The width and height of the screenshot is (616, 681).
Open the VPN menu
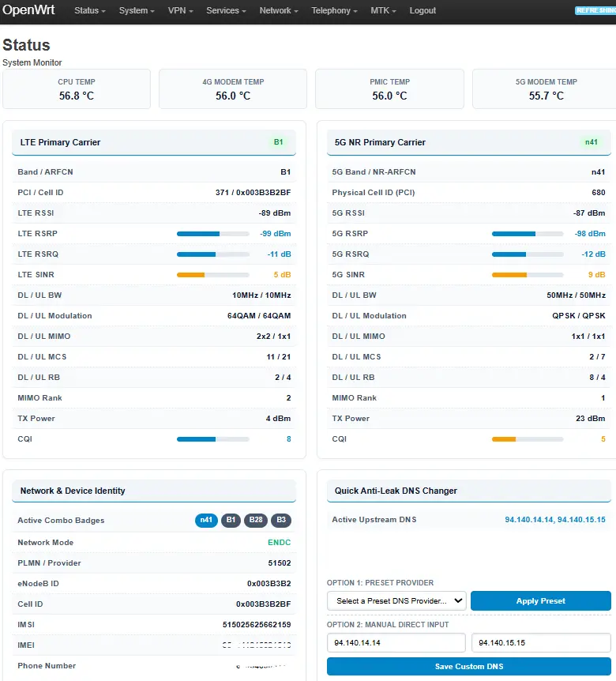(181, 10)
